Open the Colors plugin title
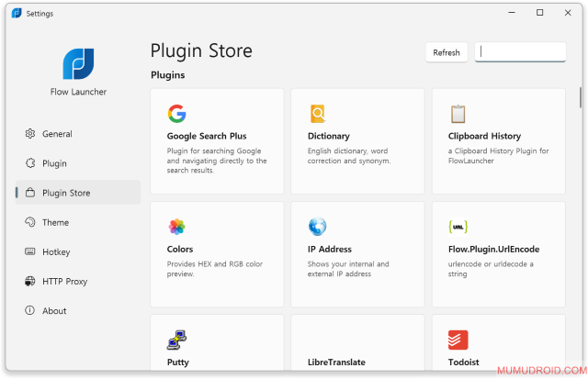The width and height of the screenshot is (588, 379). [x=180, y=249]
